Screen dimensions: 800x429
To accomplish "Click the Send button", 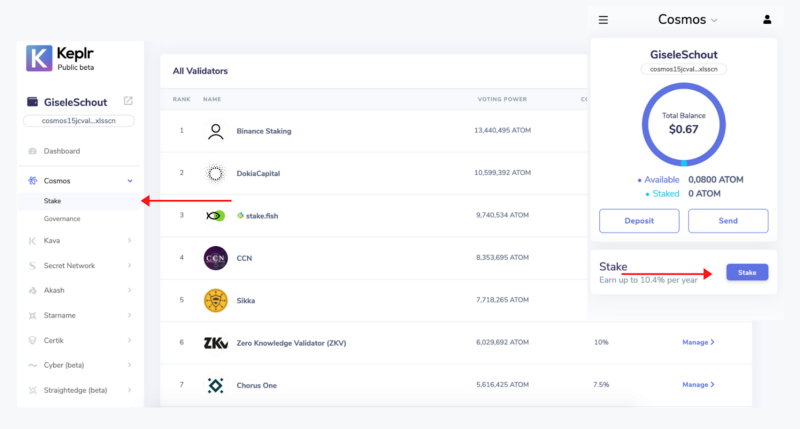I will point(728,221).
